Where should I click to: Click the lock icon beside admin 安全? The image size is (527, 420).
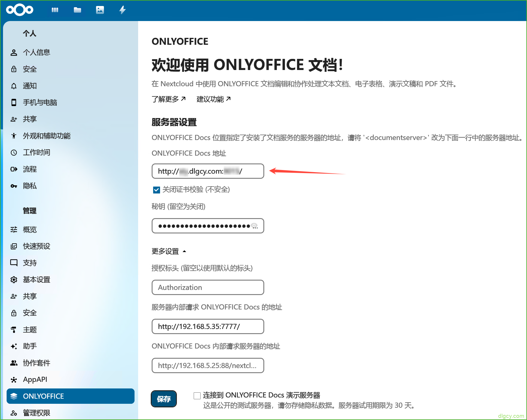pyautogui.click(x=14, y=313)
